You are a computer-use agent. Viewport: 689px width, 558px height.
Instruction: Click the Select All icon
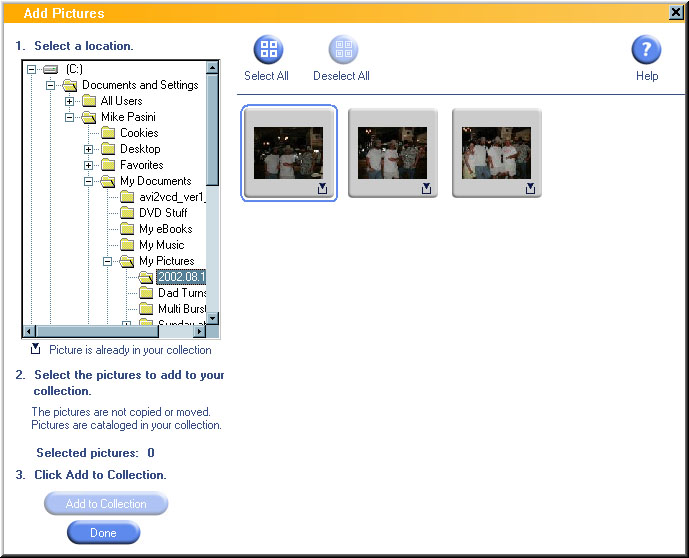(x=267, y=50)
